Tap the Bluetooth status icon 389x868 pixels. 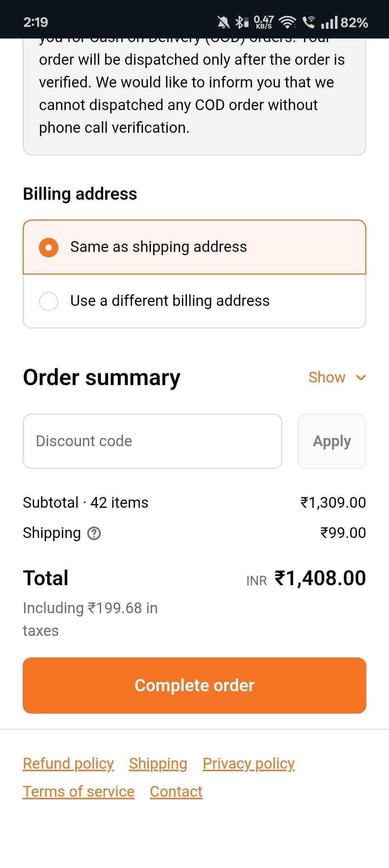pyautogui.click(x=242, y=22)
